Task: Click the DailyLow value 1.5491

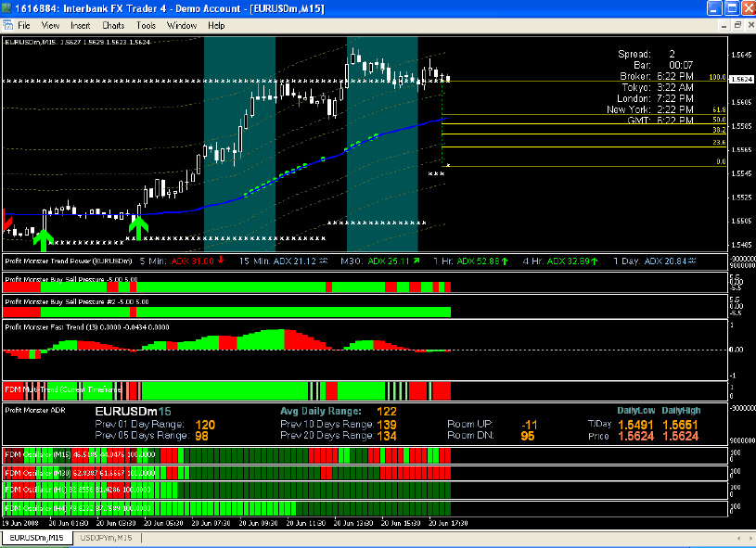Action: (635, 425)
